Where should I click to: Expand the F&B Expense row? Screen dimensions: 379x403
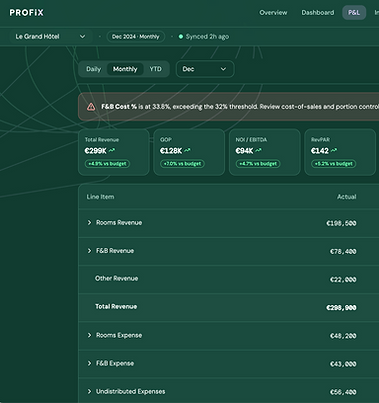89,363
